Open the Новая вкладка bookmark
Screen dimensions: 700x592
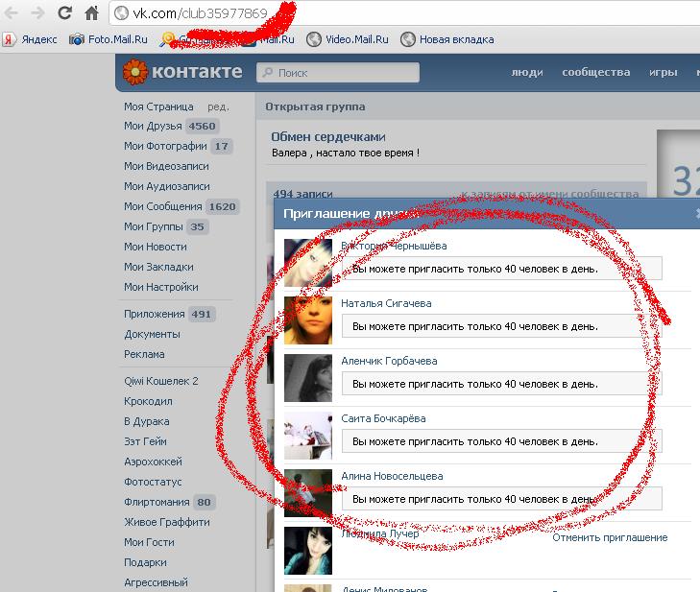point(447,39)
